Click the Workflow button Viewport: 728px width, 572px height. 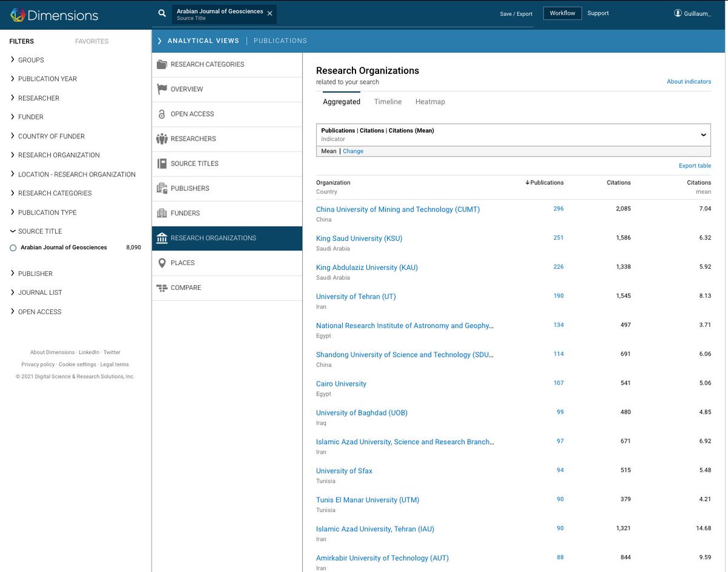click(562, 13)
